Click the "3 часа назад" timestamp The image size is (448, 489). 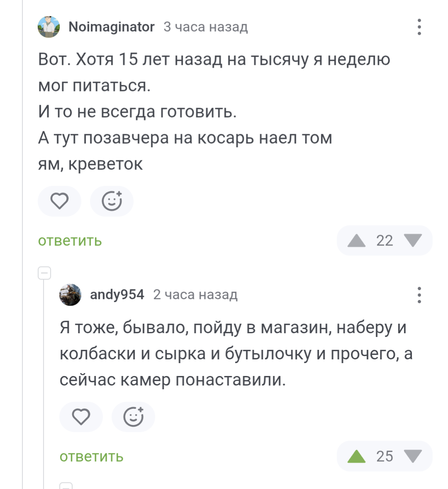[206, 27]
